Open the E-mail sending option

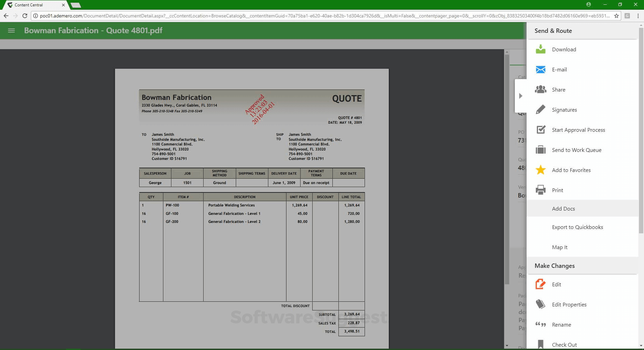tap(541, 69)
